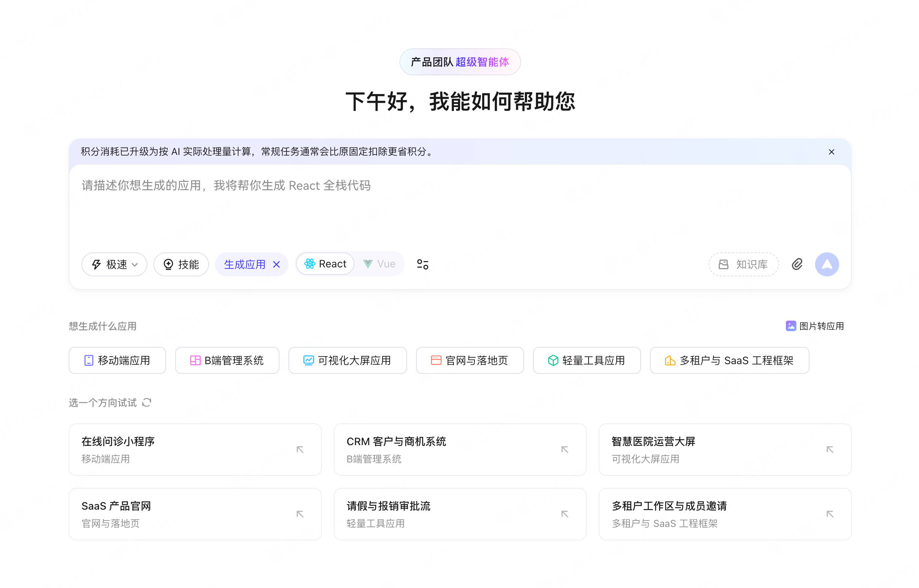Viewport: 919px width, 588px height.
Task: Click the grid icon on B端管理系统 chip
Action: 195,360
